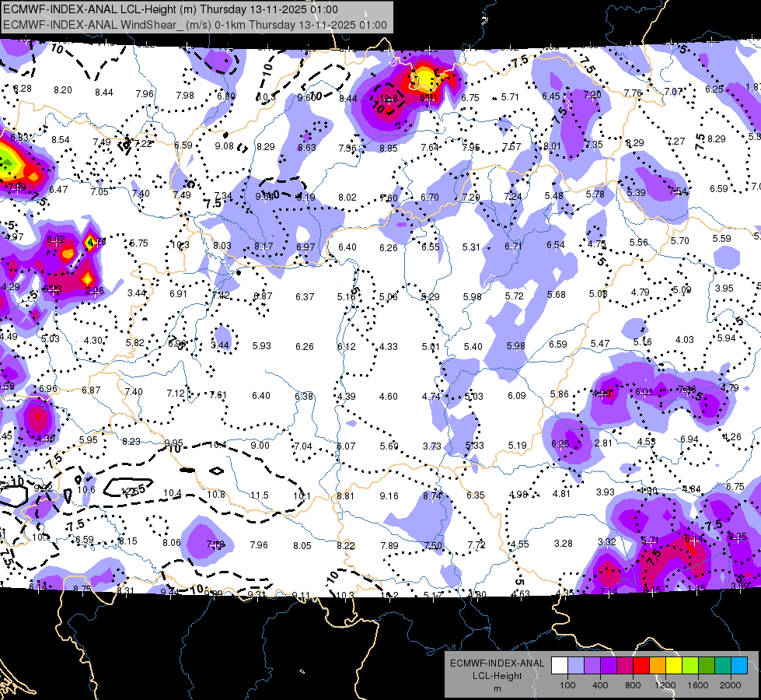
Task: Click the wind shear value 4.60
Action: click(x=388, y=397)
